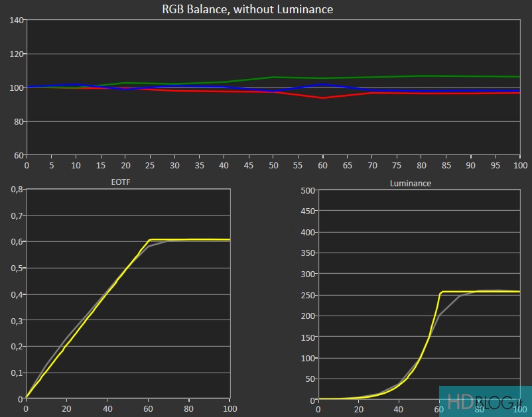
Task: Click the 0,6 label on EOTF y-axis
Action: tap(16, 242)
